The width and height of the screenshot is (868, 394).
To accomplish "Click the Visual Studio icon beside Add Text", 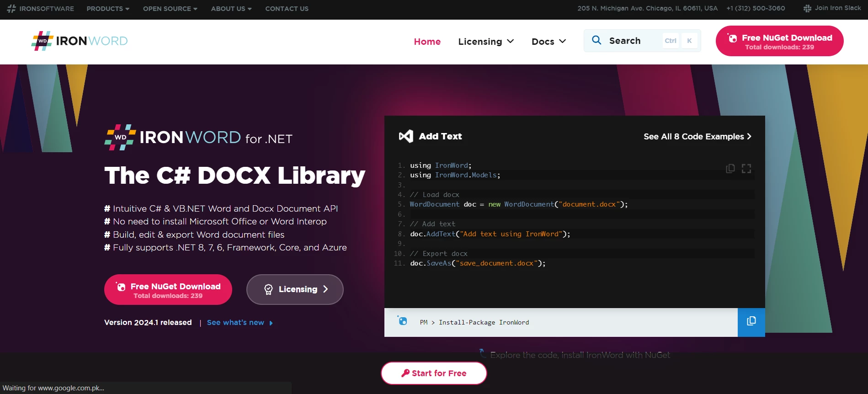I will point(406,136).
